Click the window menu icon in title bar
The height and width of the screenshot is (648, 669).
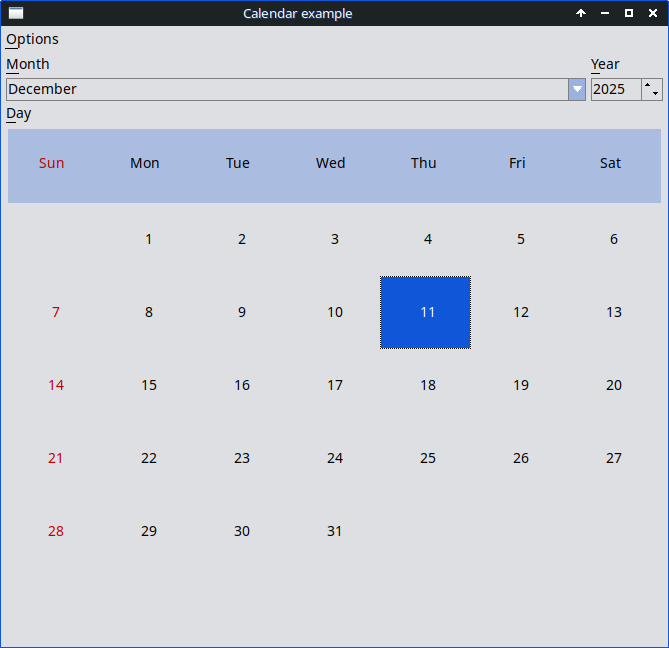[16, 13]
